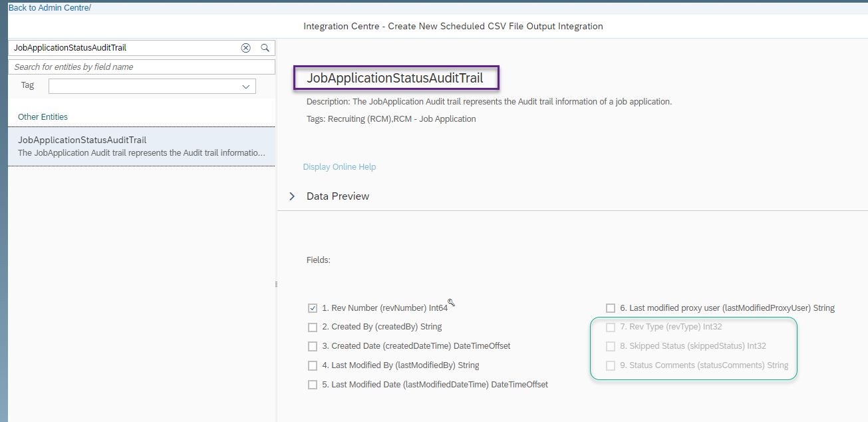The width and height of the screenshot is (868, 422).
Task: Click the magnifier search icon
Action: pyautogui.click(x=265, y=48)
